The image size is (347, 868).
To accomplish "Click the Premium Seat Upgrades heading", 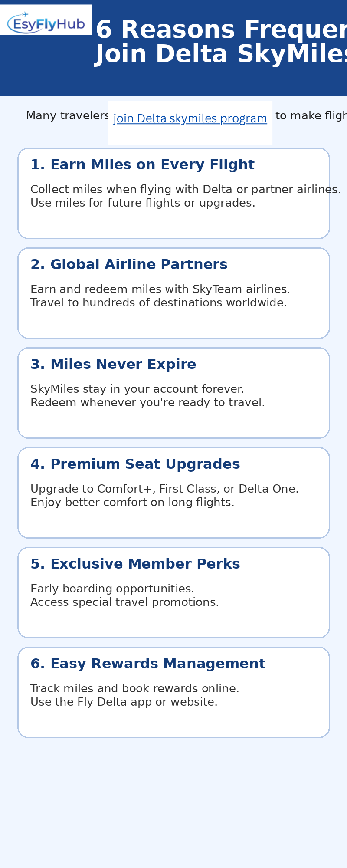I will tap(135, 464).
